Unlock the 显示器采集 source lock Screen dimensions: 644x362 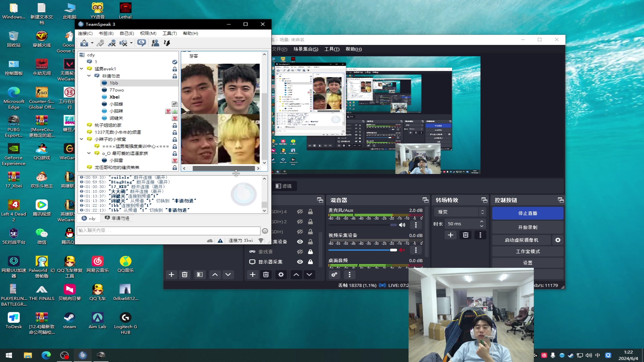point(311,262)
